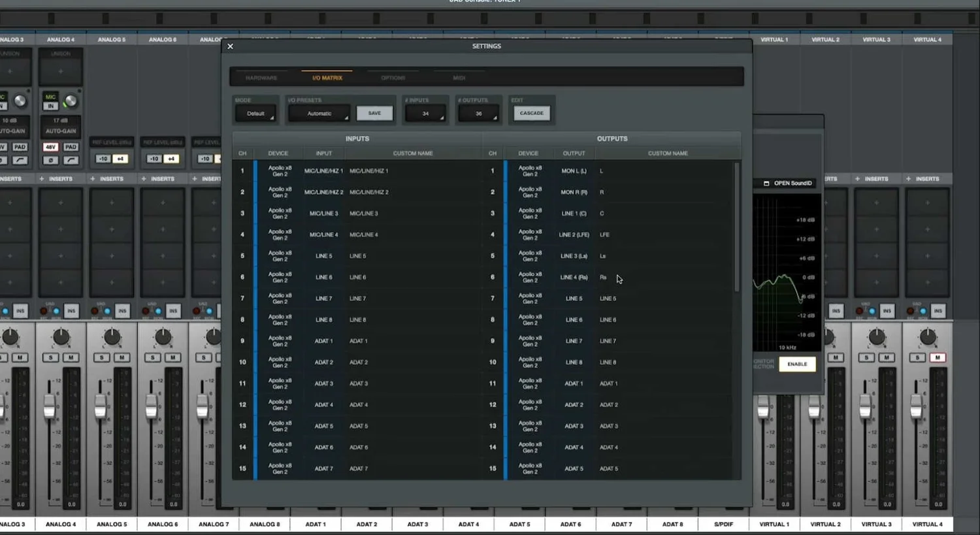Click ENABLE for monitor correction

(797, 364)
